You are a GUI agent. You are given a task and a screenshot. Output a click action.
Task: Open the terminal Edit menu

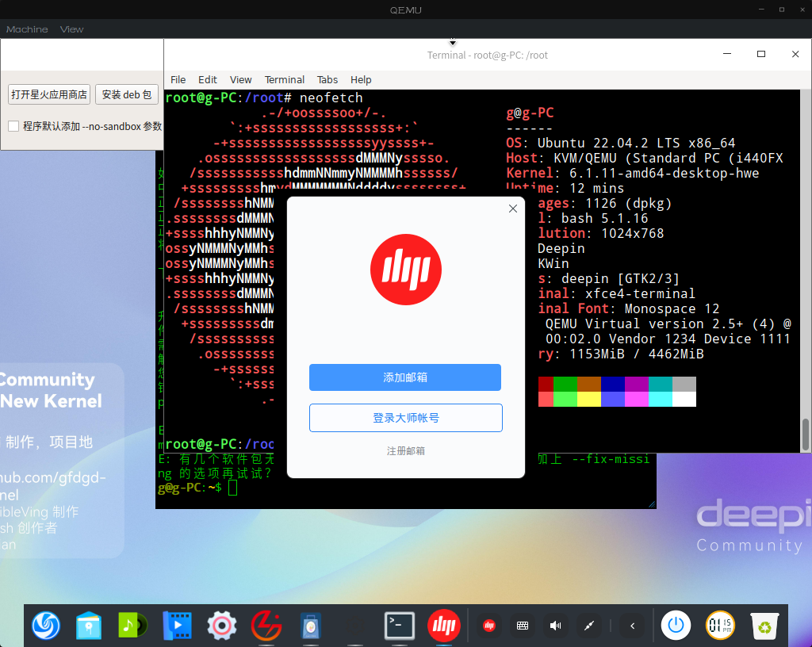(208, 80)
